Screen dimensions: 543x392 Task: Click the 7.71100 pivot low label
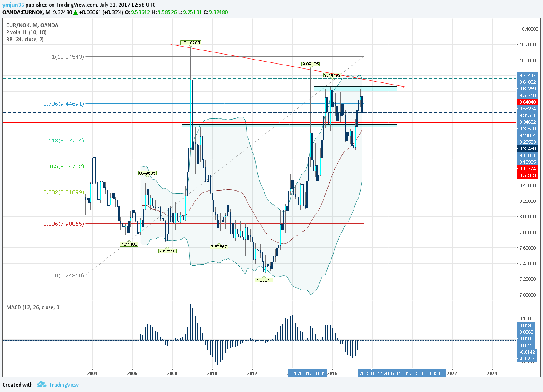(x=129, y=244)
